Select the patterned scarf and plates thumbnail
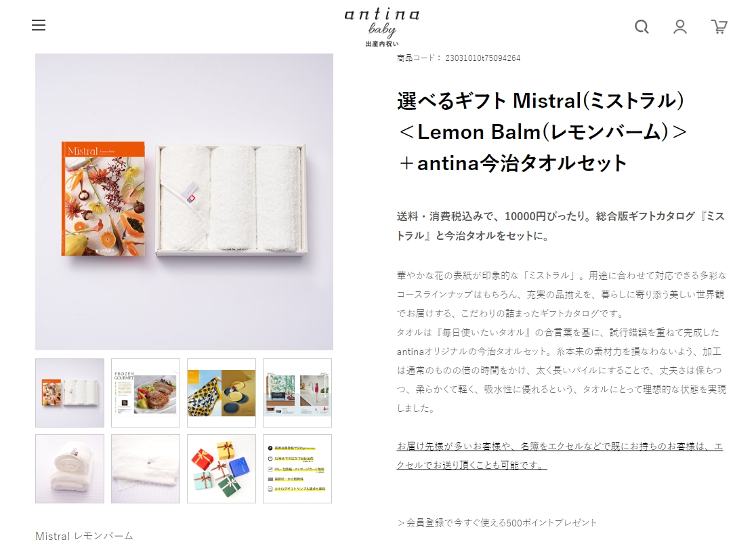The height and width of the screenshot is (542, 756). [222, 392]
